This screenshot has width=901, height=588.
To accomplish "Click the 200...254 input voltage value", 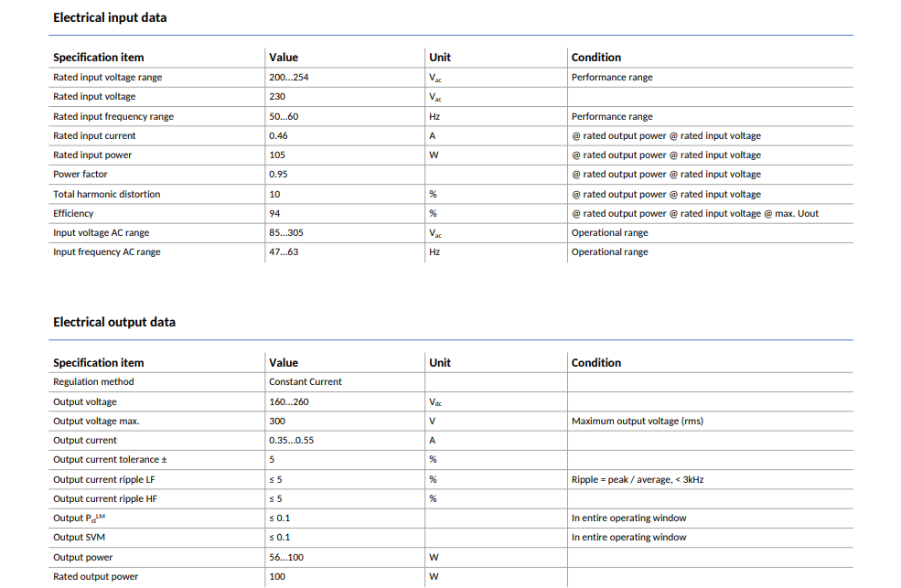I will (x=288, y=77).
